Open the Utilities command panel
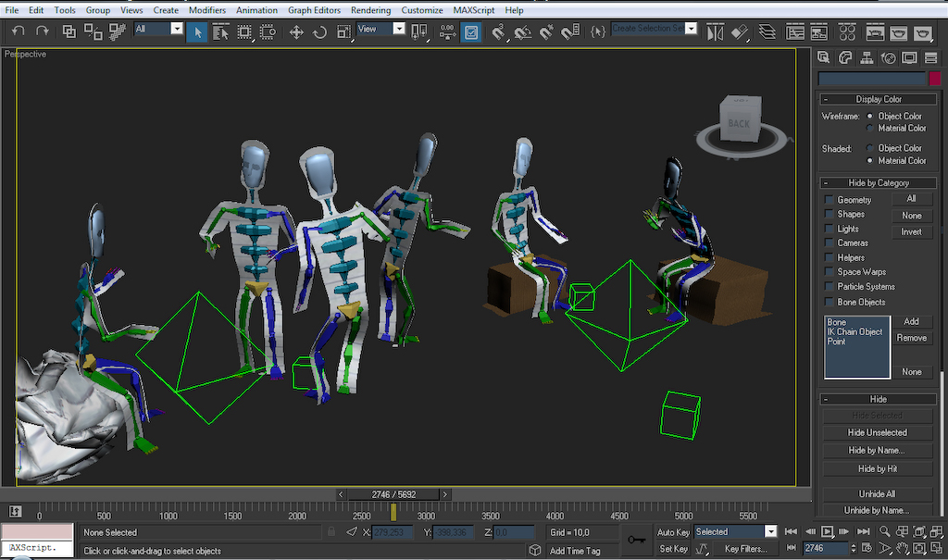 930,57
